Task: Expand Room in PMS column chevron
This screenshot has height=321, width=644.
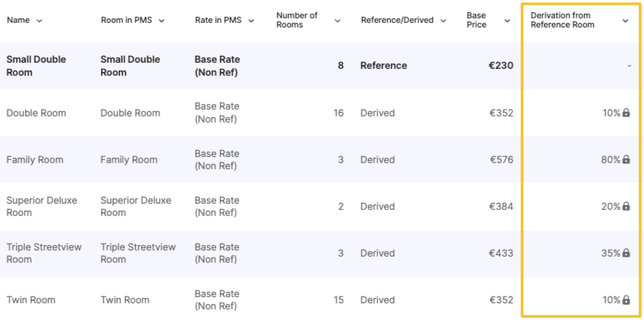Action: tap(162, 21)
